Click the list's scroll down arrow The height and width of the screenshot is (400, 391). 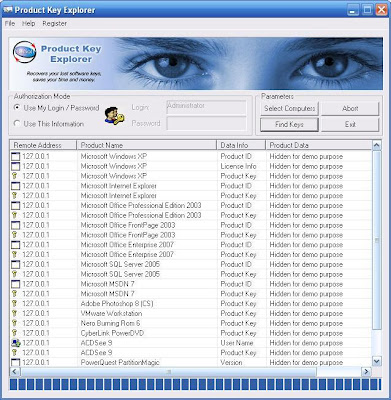point(376,361)
